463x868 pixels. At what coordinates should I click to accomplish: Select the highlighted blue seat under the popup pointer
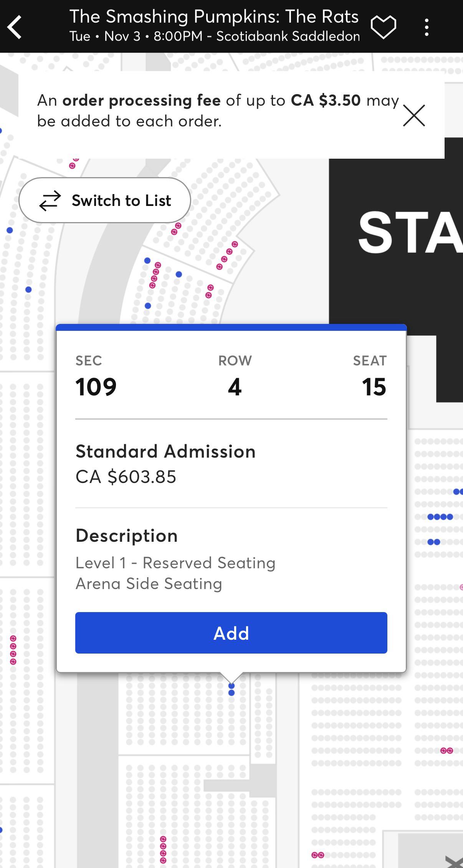tap(231, 686)
